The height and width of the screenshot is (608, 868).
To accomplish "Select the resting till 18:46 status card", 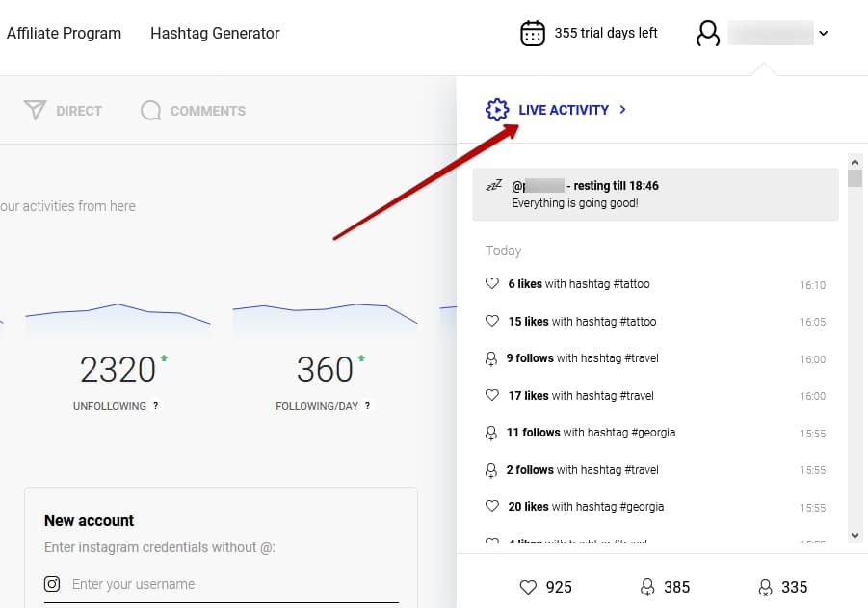I will [655, 195].
